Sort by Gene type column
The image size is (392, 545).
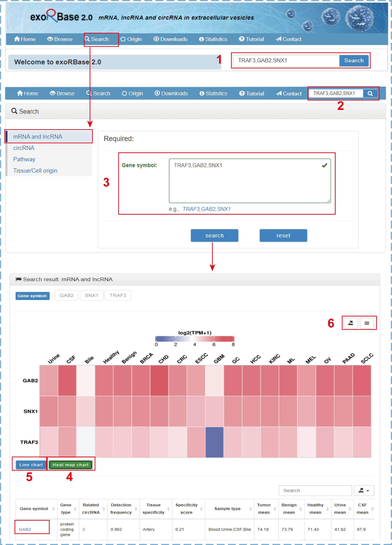pos(68,508)
